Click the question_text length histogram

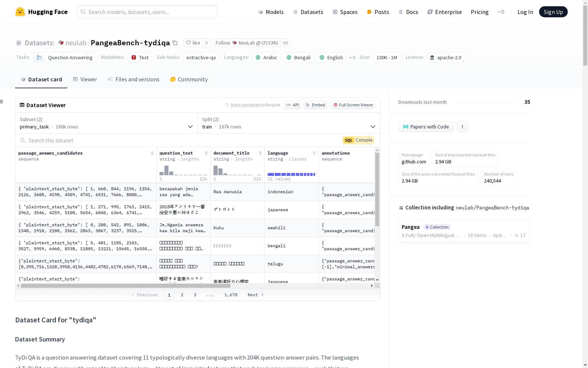click(183, 170)
